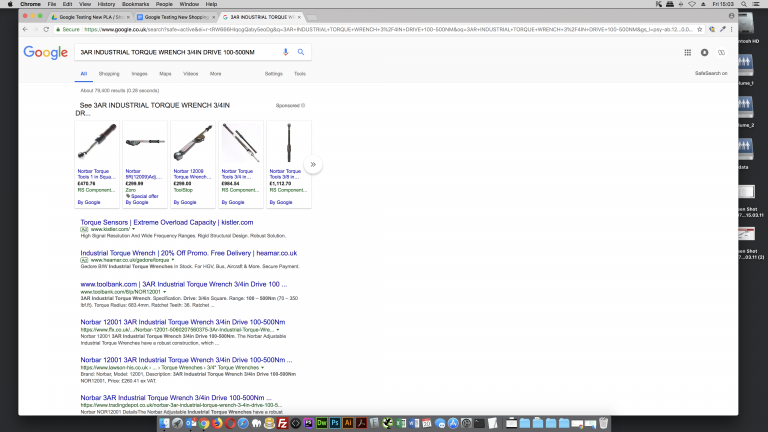
Task: Click the blue search magnifier icon
Action: pos(301,52)
